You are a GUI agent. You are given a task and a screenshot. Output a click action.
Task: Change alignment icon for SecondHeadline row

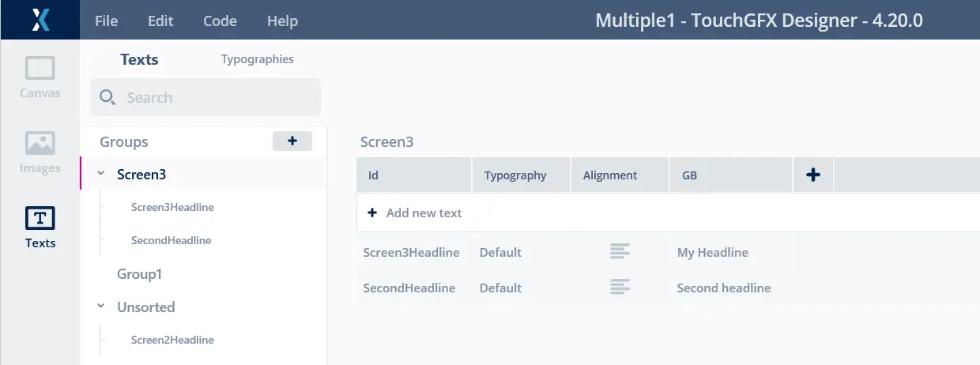pos(620,288)
